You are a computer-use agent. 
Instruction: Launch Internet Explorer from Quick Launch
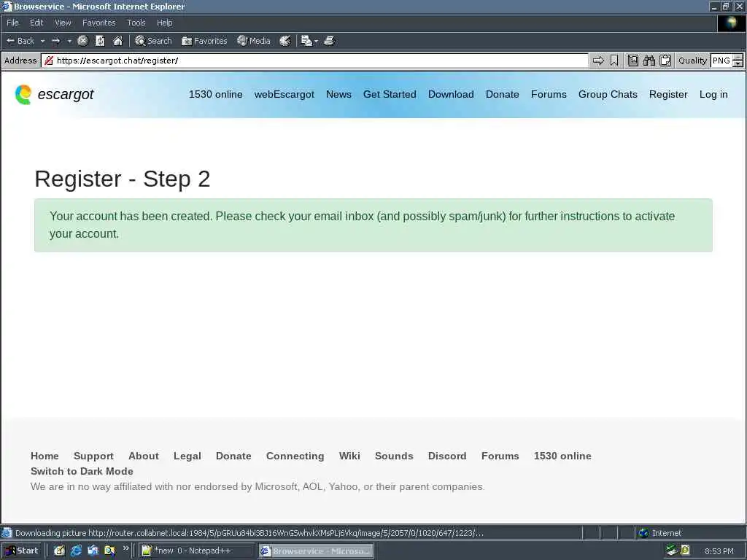[76, 551]
